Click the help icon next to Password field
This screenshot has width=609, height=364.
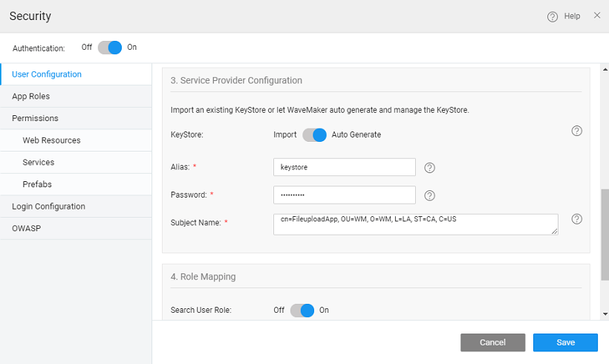click(x=429, y=195)
